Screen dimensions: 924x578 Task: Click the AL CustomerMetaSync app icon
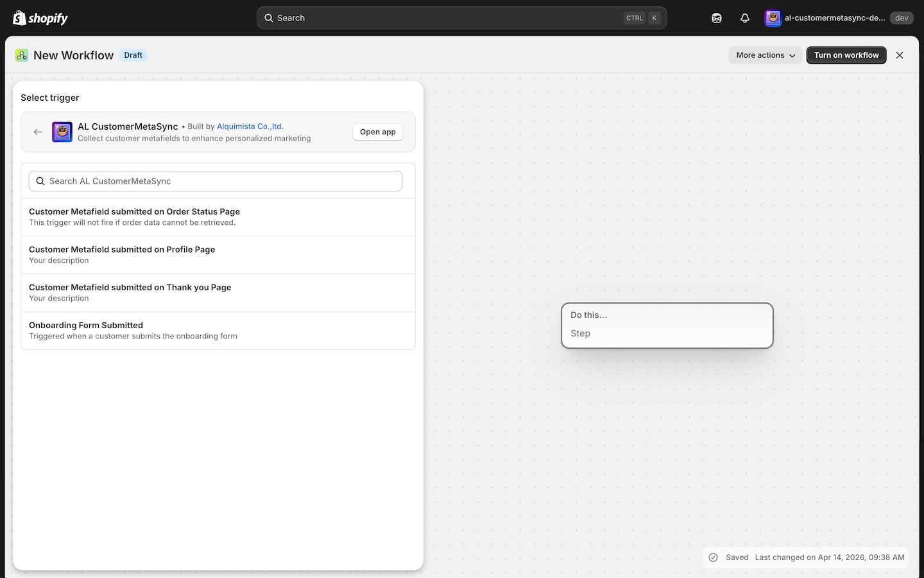pyautogui.click(x=62, y=132)
